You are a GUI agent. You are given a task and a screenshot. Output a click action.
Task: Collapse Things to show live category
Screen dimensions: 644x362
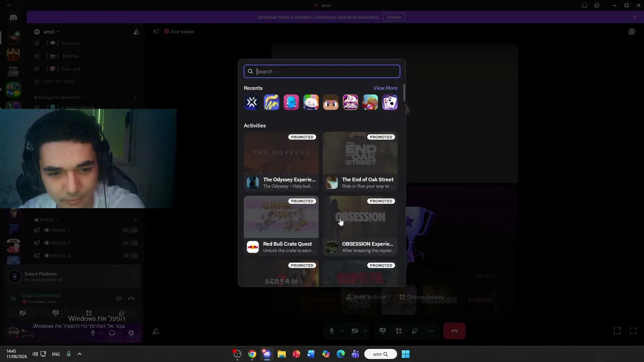coord(59,97)
